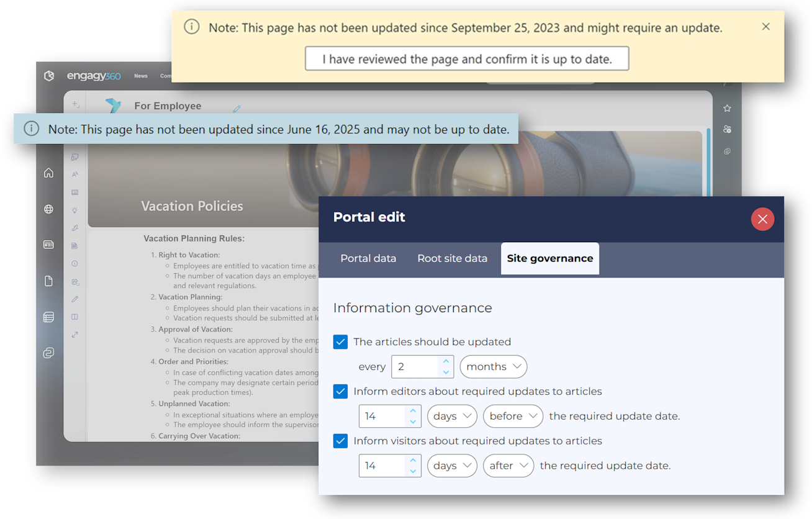Toggle 'Inform visitors about required updates' checkbox
Viewport: 812px width, 519px height.
(x=340, y=441)
